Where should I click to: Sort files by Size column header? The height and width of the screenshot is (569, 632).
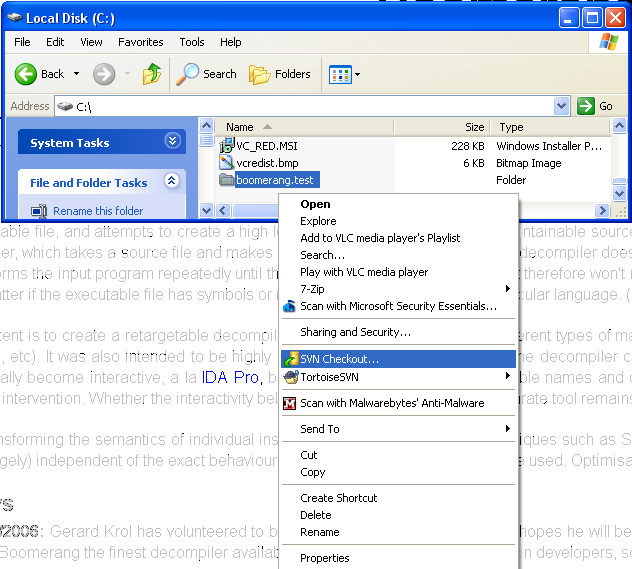(x=474, y=127)
